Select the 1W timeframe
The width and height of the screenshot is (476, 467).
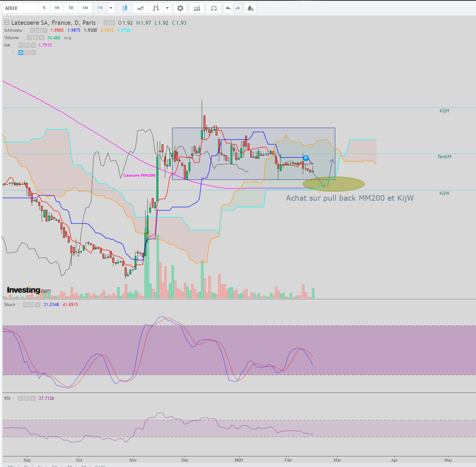tap(100, 8)
